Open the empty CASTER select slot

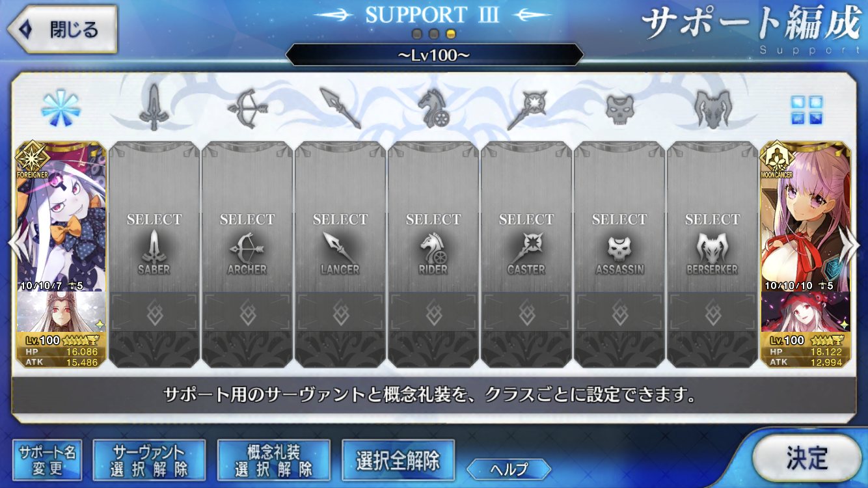526,254
